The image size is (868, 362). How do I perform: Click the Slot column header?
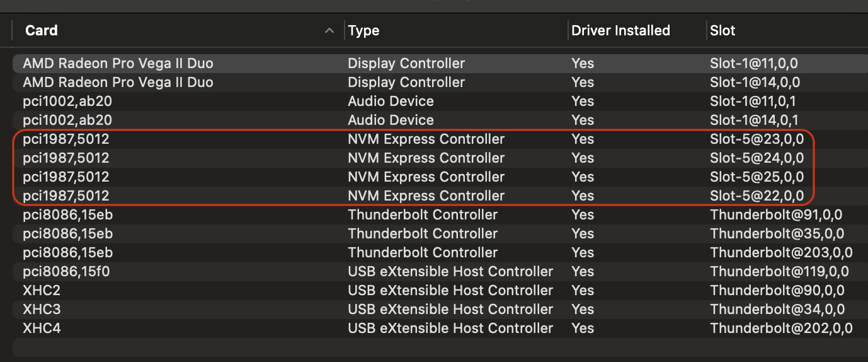click(x=722, y=30)
